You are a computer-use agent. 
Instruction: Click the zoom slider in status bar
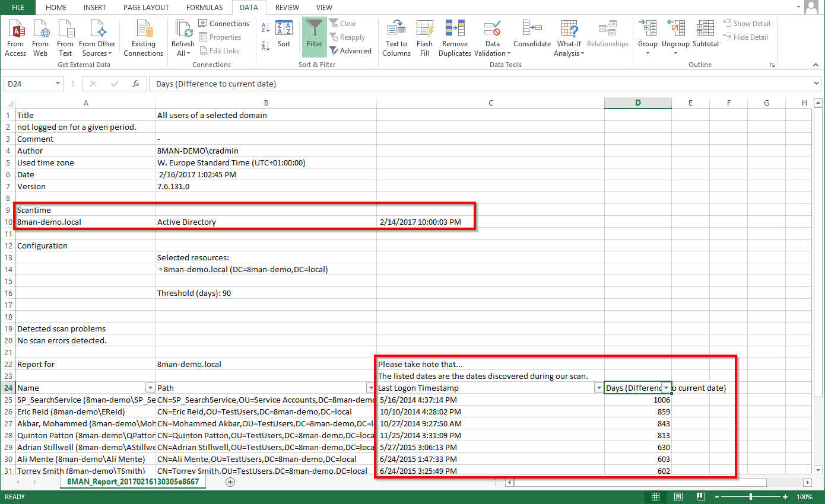pos(751,496)
